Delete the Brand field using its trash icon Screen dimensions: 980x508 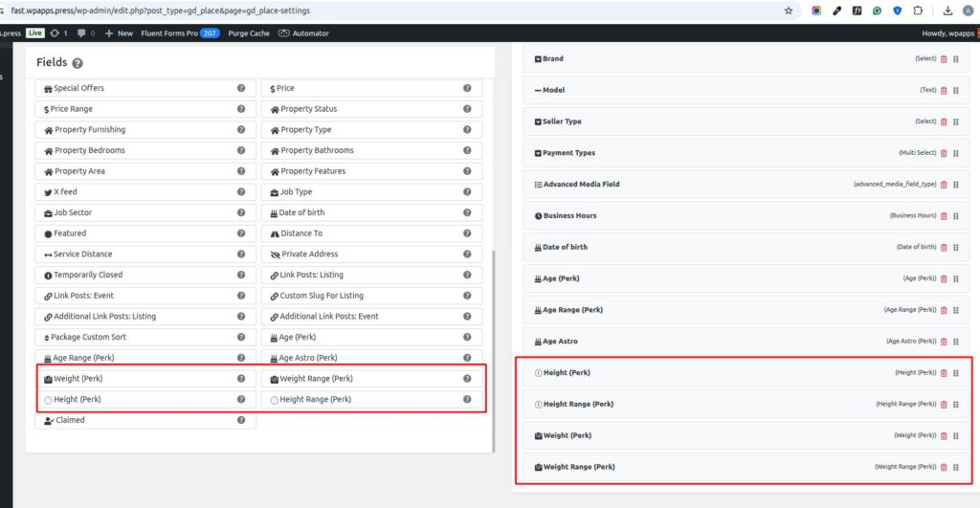pyautogui.click(x=944, y=59)
